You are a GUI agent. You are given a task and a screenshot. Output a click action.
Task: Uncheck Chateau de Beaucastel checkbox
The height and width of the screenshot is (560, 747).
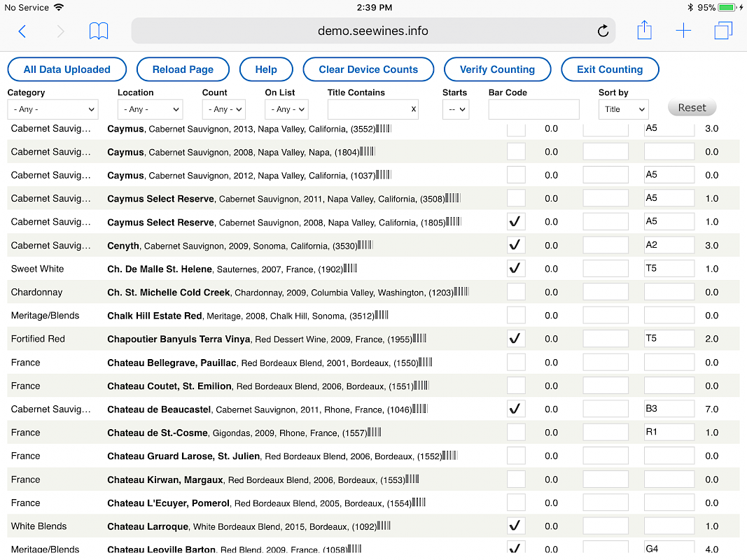click(516, 409)
